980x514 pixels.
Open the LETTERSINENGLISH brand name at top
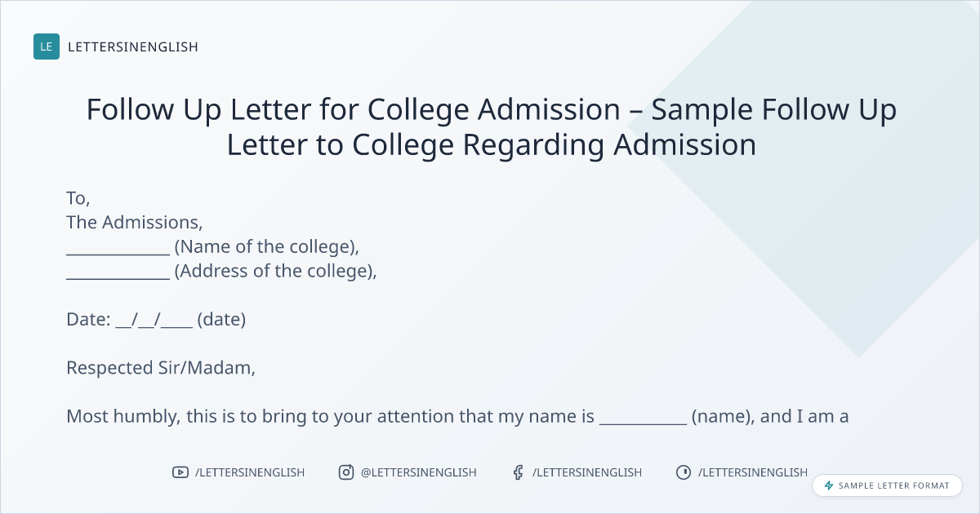click(x=133, y=47)
